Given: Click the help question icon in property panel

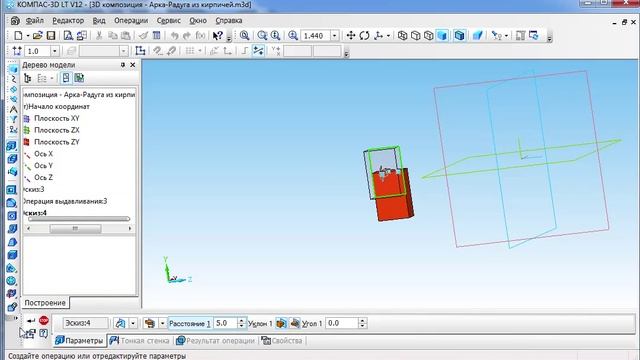Looking at the screenshot, I should (x=44, y=334).
